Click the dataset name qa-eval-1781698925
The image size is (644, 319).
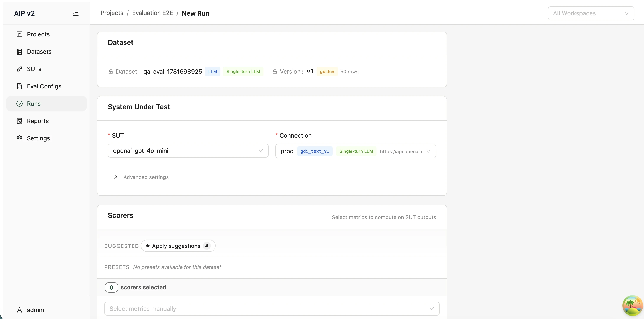coord(173,72)
